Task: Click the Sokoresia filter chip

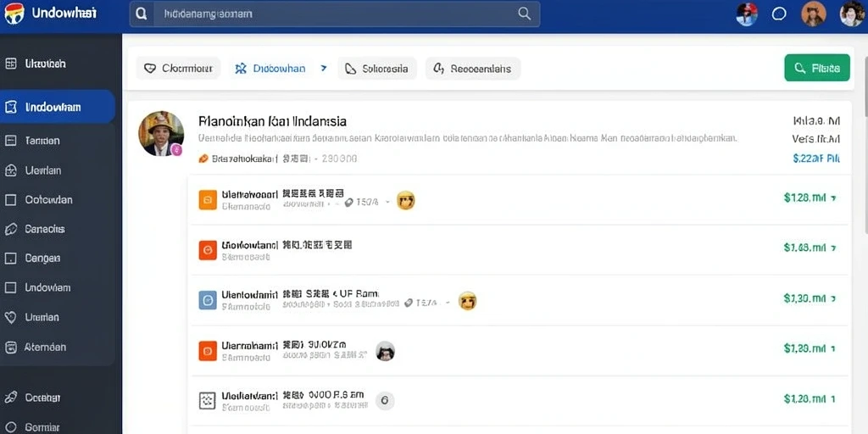Action: click(377, 69)
